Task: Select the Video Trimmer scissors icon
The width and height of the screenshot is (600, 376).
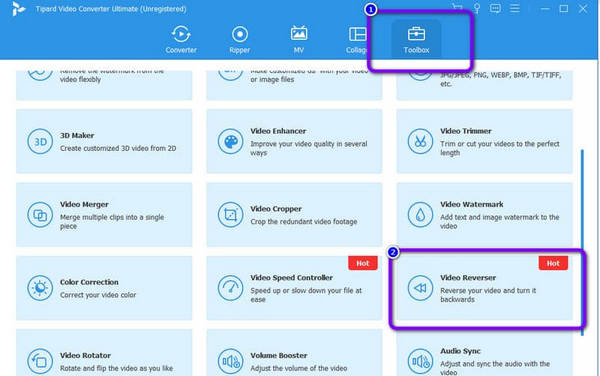Action: click(420, 141)
